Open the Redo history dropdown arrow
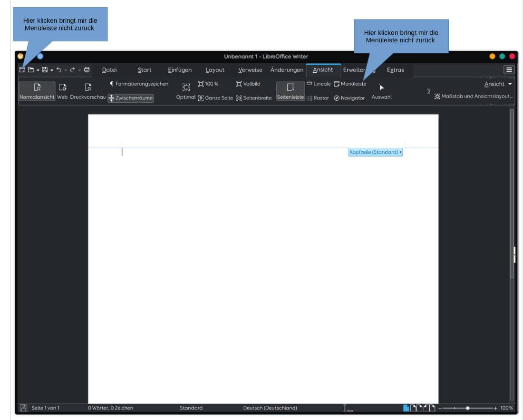 coord(79,70)
